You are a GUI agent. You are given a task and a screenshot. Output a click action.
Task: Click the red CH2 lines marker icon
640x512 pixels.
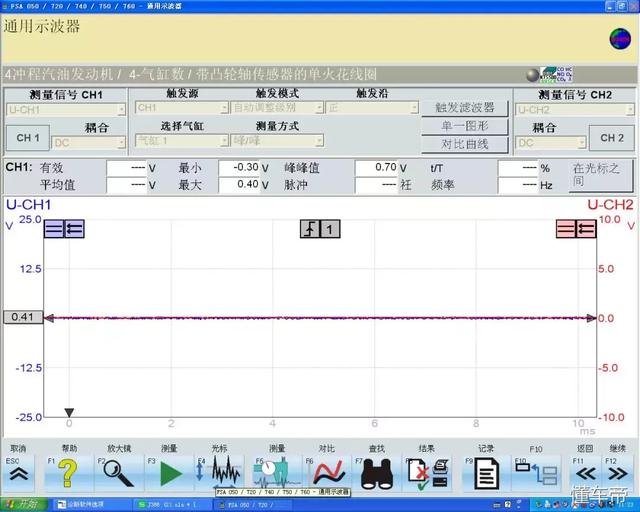click(x=566, y=229)
